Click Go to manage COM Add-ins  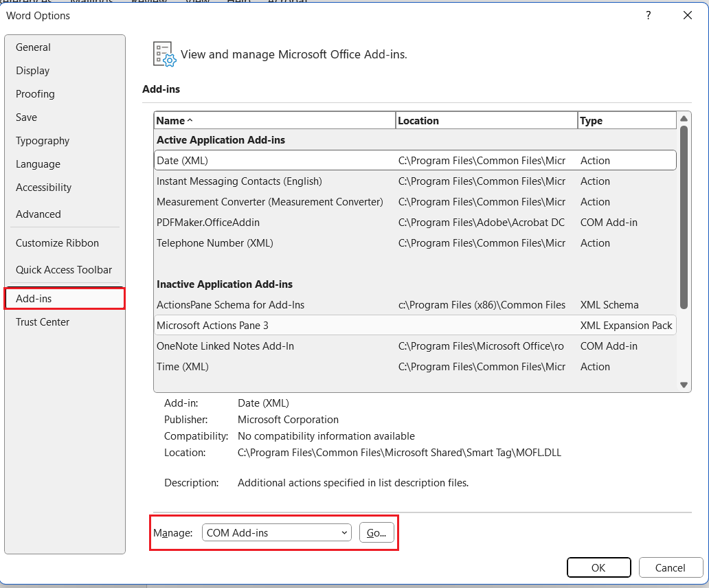[x=376, y=532]
